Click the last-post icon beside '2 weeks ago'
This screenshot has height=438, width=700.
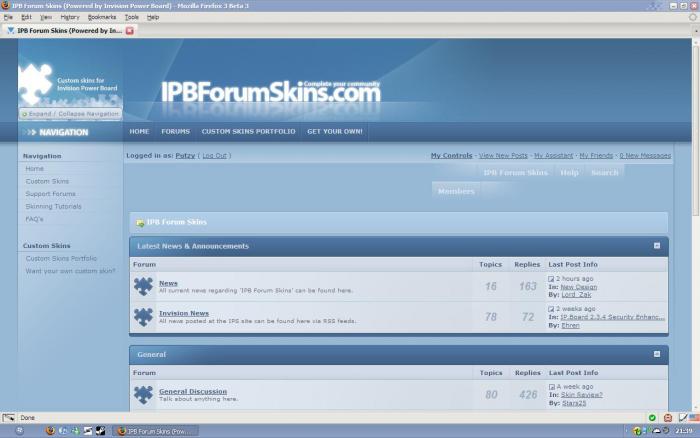[551, 309]
